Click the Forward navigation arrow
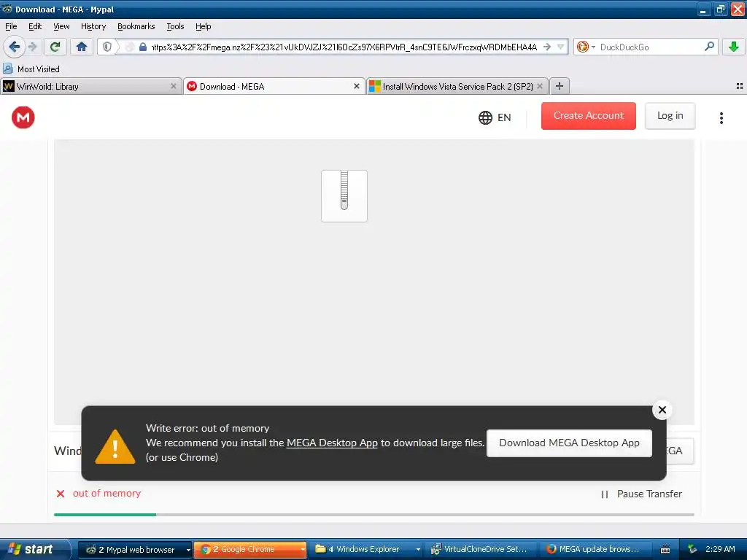 tap(33, 47)
